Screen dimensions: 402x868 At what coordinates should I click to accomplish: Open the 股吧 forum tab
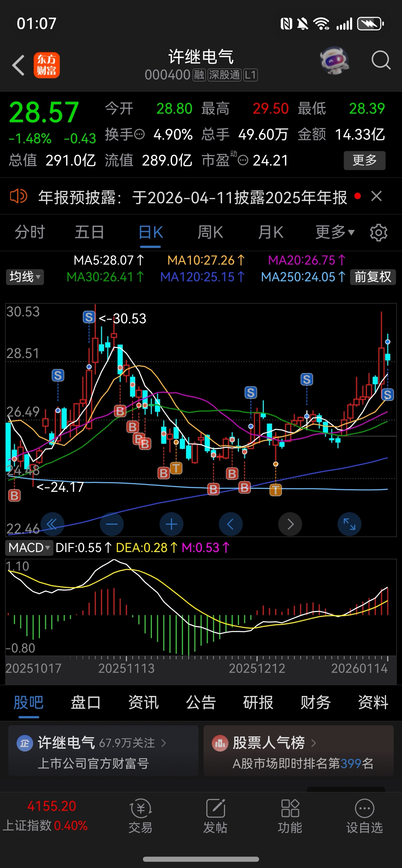coord(29,703)
